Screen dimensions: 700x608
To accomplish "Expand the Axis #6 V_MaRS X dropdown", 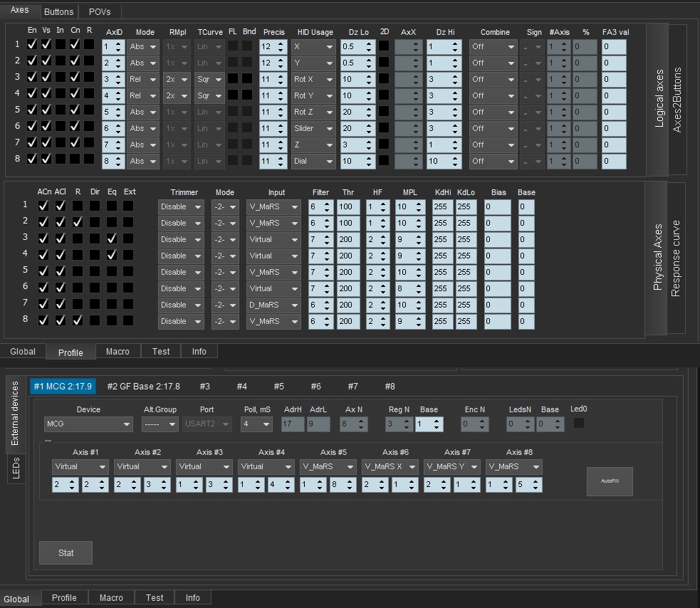I will click(x=390, y=467).
